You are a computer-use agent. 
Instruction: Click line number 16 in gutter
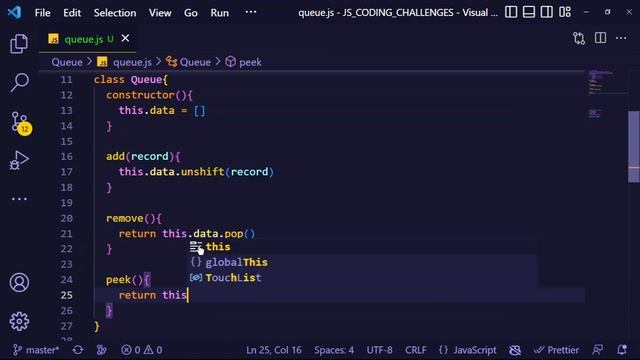click(66, 156)
